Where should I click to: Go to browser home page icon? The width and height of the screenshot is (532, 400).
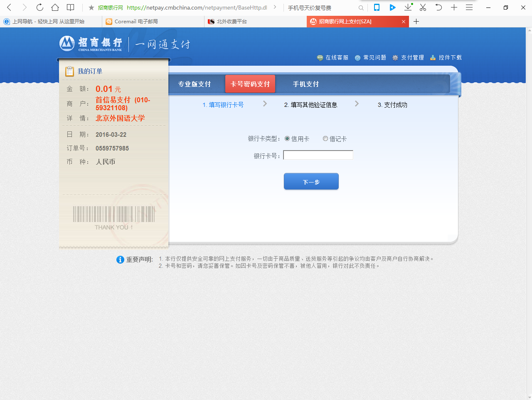pos(55,7)
